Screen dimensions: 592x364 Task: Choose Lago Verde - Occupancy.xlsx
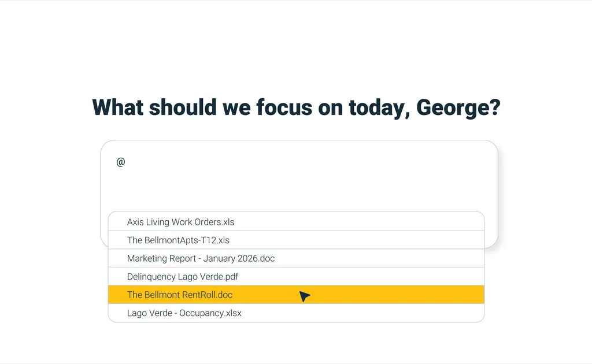click(184, 313)
